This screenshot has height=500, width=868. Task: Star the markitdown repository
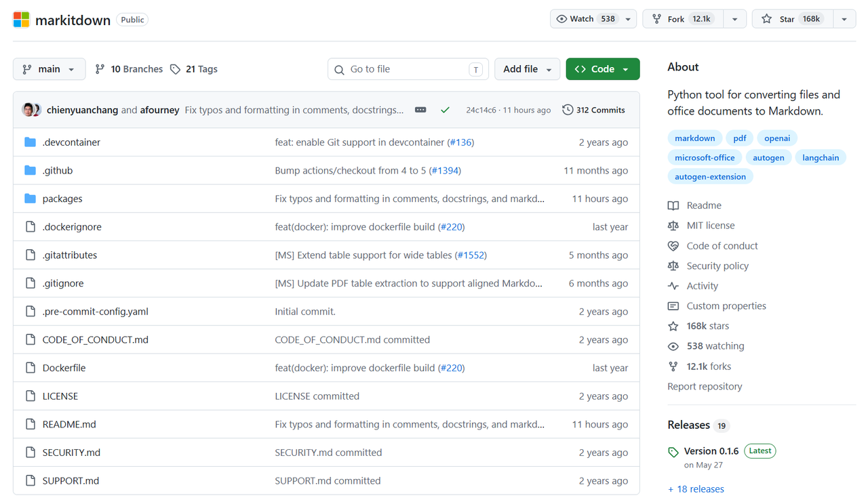click(x=792, y=19)
